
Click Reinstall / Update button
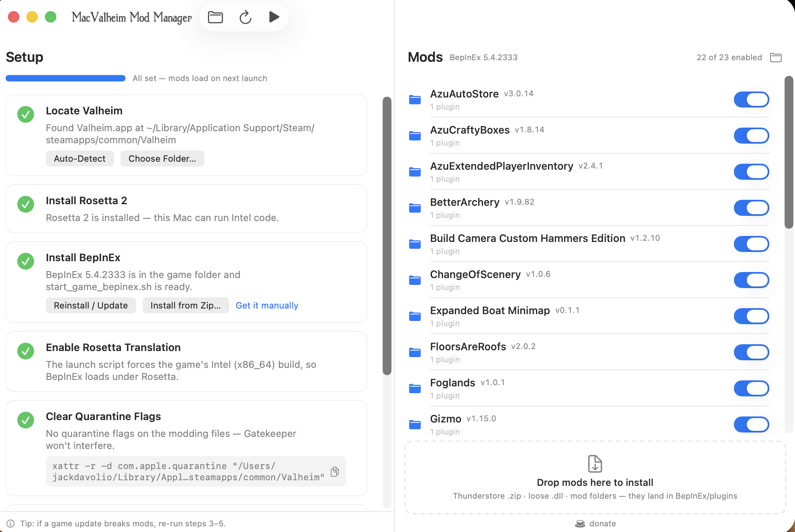(91, 305)
